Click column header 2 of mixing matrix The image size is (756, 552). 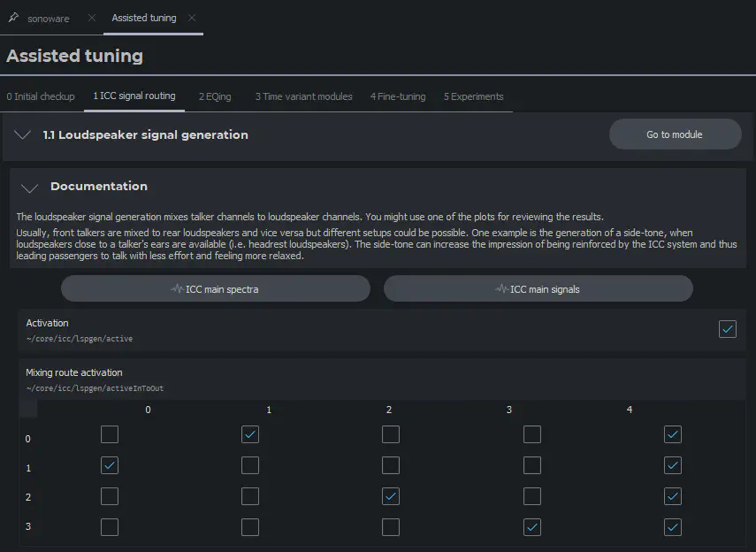point(388,410)
